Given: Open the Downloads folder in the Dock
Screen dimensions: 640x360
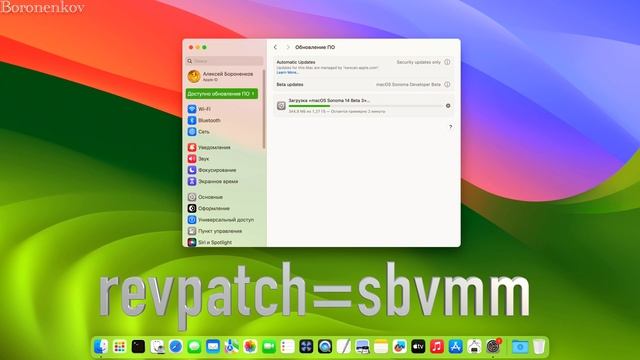Looking at the screenshot, I should point(520,347).
